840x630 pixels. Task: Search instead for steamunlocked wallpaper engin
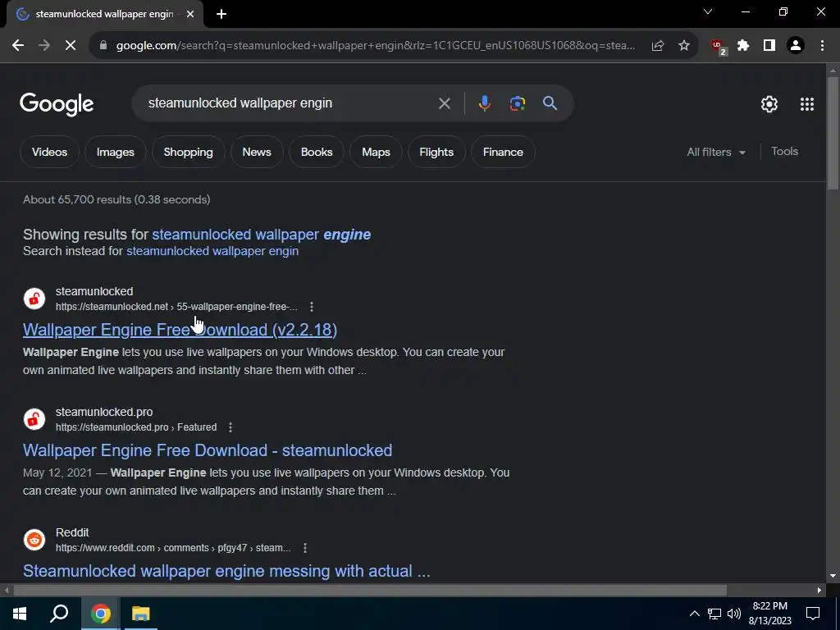point(212,251)
